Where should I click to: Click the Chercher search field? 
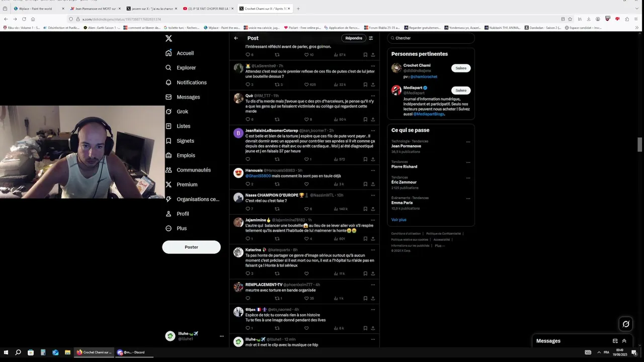coord(431,38)
